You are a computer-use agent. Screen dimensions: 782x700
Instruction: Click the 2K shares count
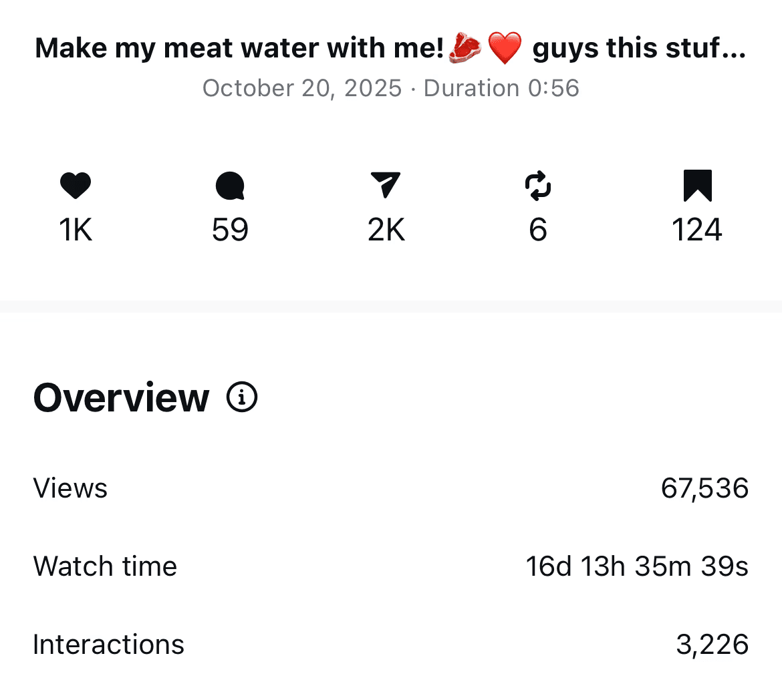coord(386,230)
